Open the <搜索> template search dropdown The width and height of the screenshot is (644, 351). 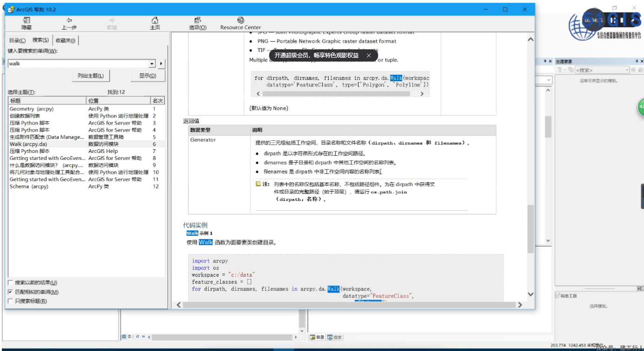[627, 70]
